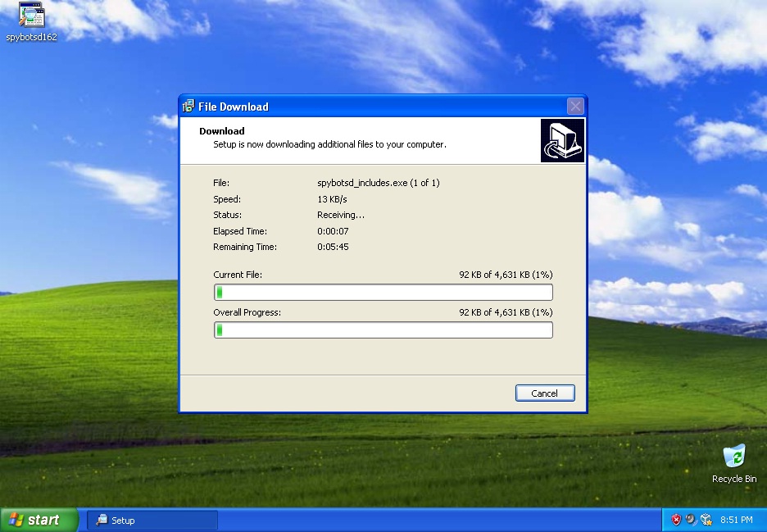767x532 pixels.
Task: Click the Overall Progress bar
Action: coord(383,330)
